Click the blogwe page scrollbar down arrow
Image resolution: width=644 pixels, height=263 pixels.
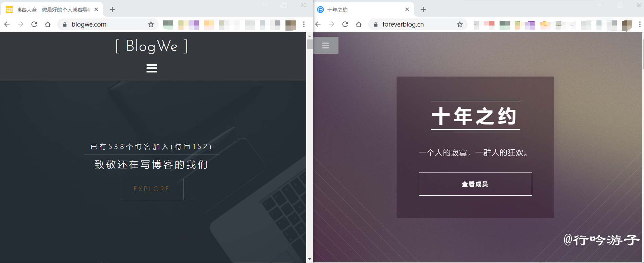click(310, 259)
